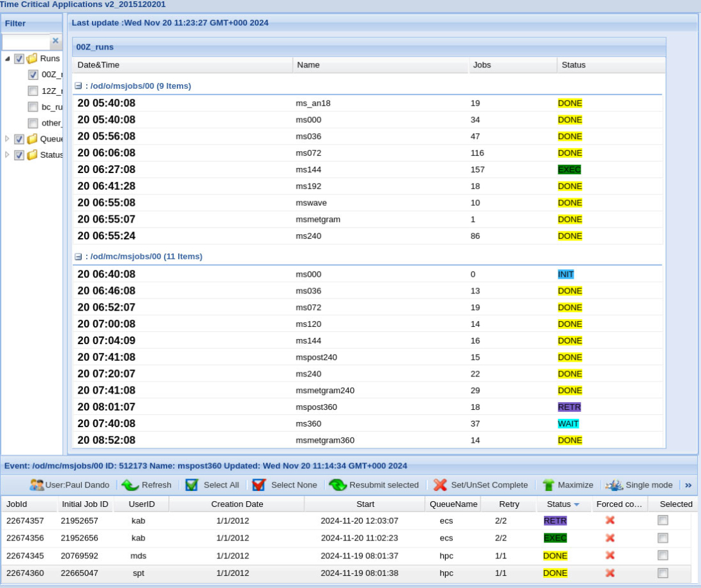Click the Select None red checkmark icon

pos(259,484)
